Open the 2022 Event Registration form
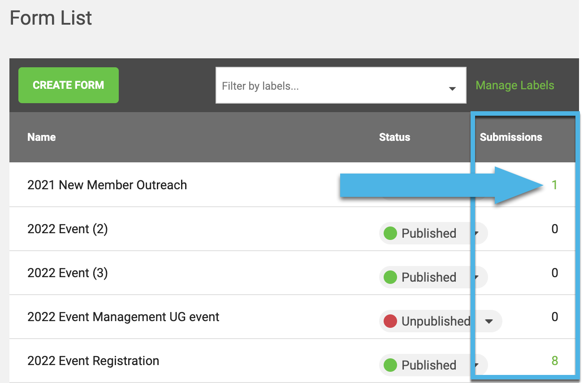 coord(93,361)
